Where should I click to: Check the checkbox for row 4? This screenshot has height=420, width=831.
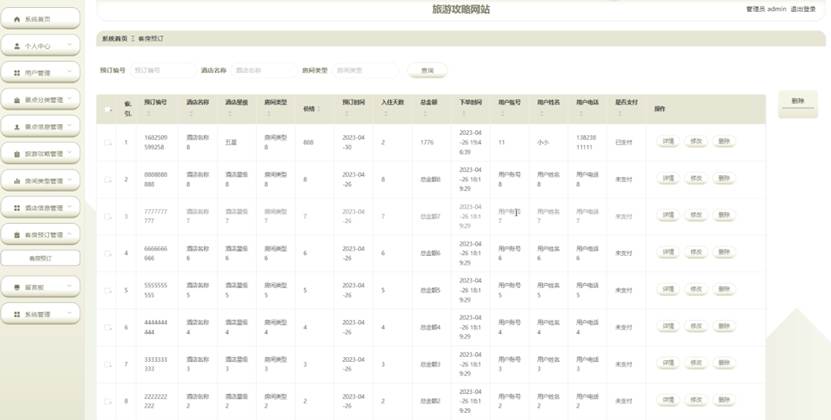[x=108, y=253]
